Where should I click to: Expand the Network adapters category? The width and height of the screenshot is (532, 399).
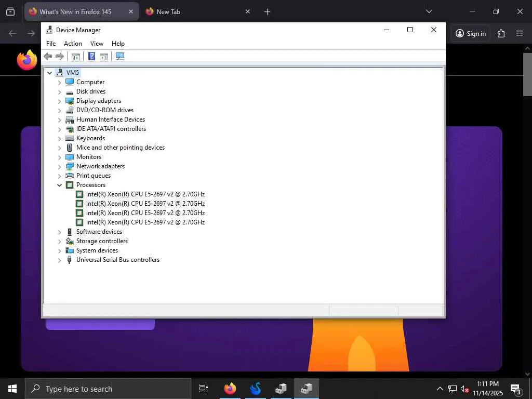tap(59, 167)
